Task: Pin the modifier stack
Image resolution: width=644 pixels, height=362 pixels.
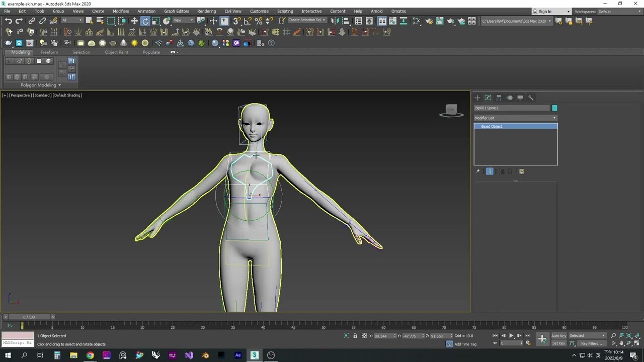Action: [x=478, y=171]
